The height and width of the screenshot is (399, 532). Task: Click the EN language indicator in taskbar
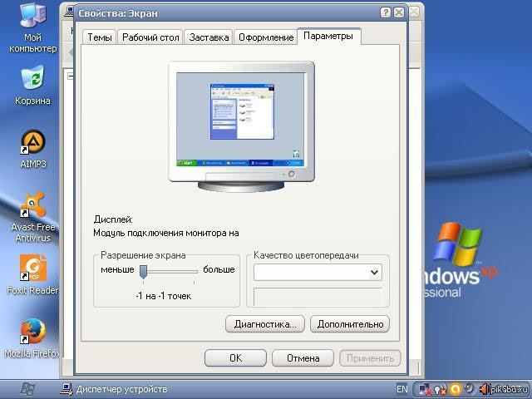pos(402,389)
